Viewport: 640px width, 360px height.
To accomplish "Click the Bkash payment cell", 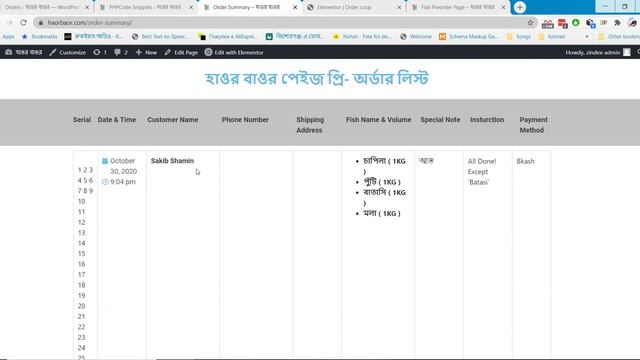I will (525, 161).
